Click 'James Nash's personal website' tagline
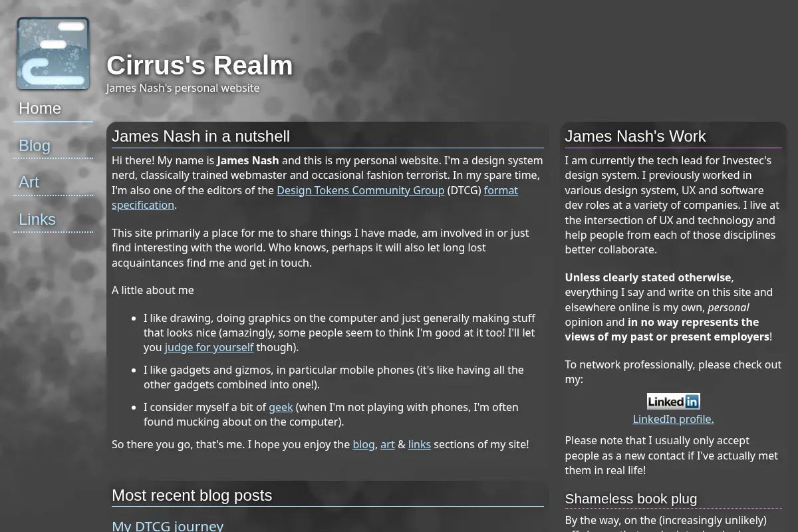Viewport: 798px width, 532px height. [183, 88]
